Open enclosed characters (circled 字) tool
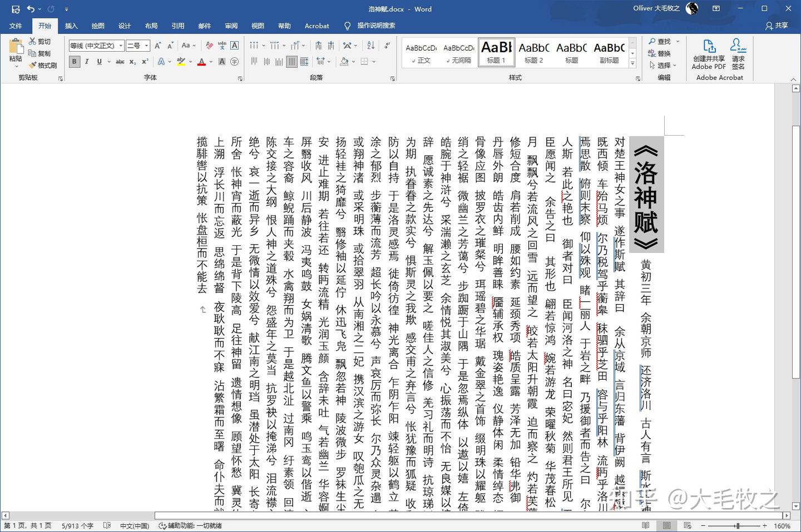The image size is (801, 532). 235,62
